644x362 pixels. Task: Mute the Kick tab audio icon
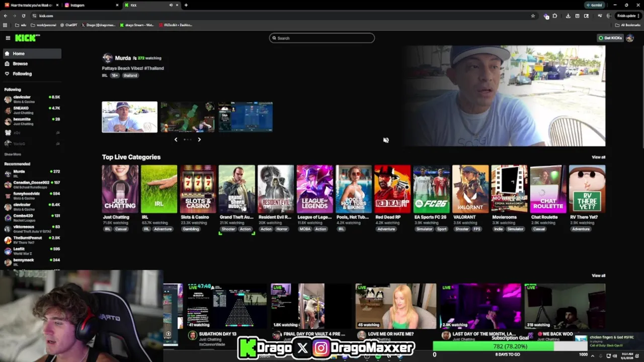point(171,5)
